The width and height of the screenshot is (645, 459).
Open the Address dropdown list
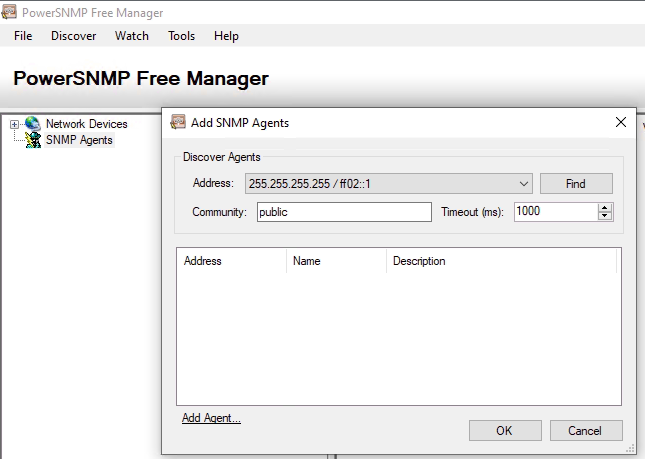tap(525, 184)
